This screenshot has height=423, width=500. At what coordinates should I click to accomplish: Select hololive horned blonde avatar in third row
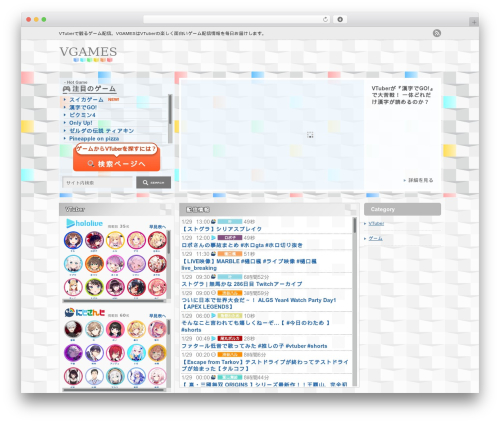point(73,287)
